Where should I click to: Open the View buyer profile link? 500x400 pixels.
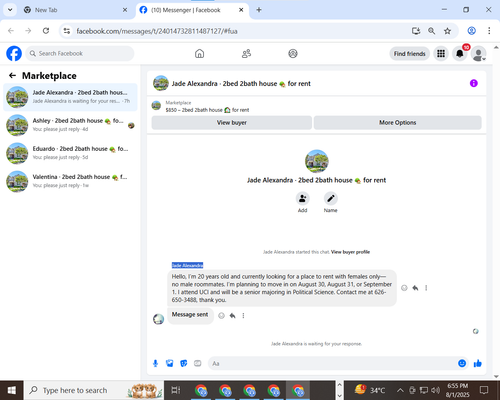coord(350,252)
